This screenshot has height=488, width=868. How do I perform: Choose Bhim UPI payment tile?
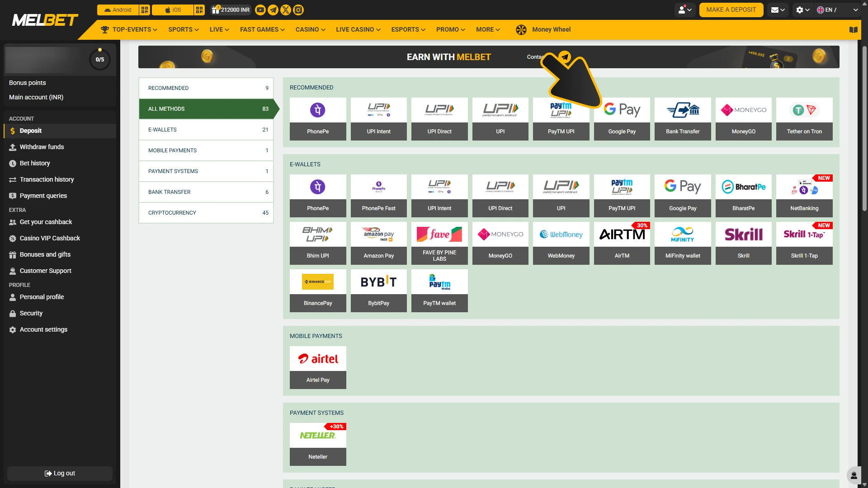318,244
